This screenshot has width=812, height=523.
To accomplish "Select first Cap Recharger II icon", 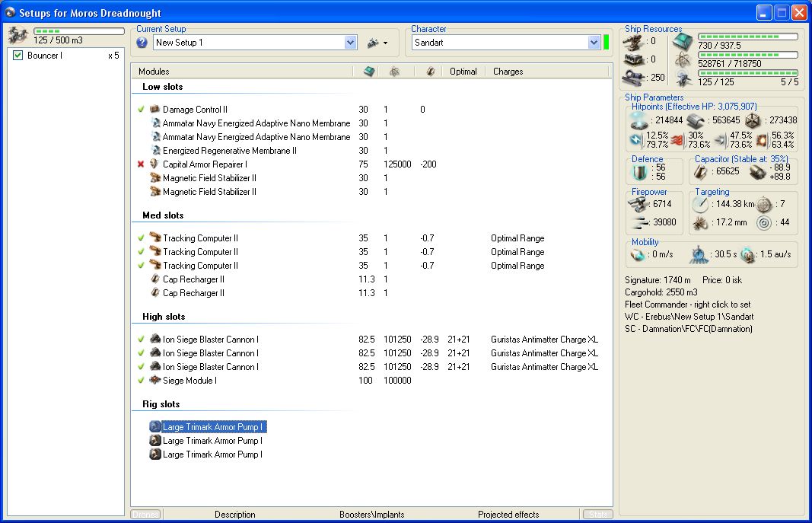I will click(x=154, y=279).
